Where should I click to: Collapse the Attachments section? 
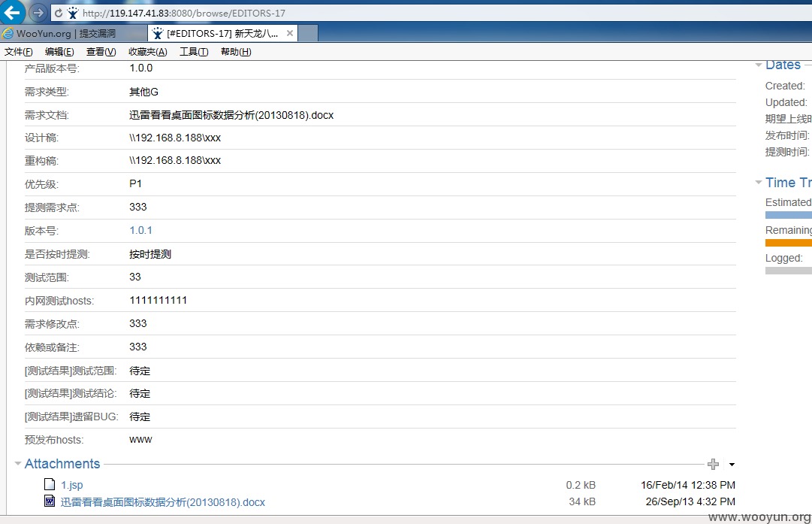point(17,463)
